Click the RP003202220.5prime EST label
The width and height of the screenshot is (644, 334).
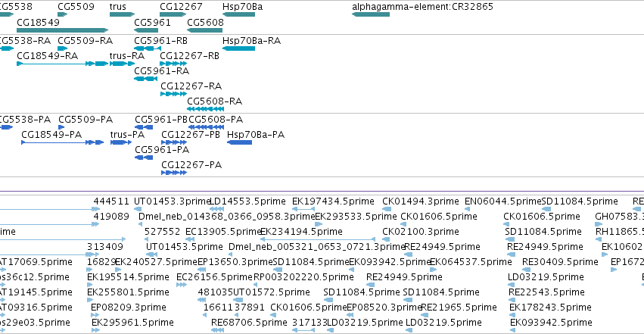click(303, 277)
